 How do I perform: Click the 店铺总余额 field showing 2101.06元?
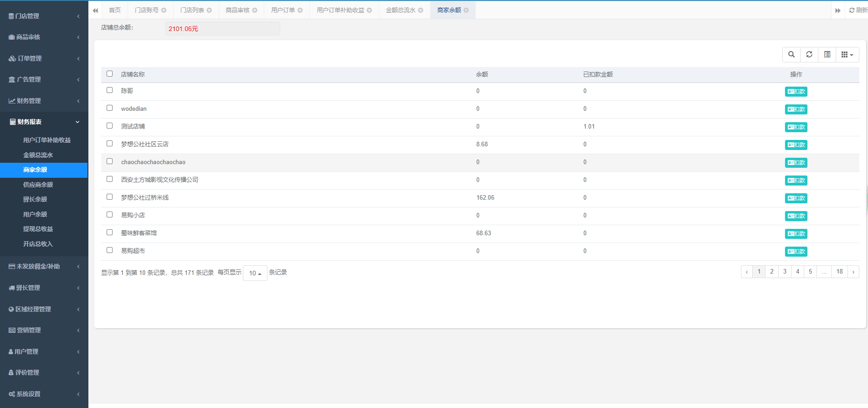point(222,29)
